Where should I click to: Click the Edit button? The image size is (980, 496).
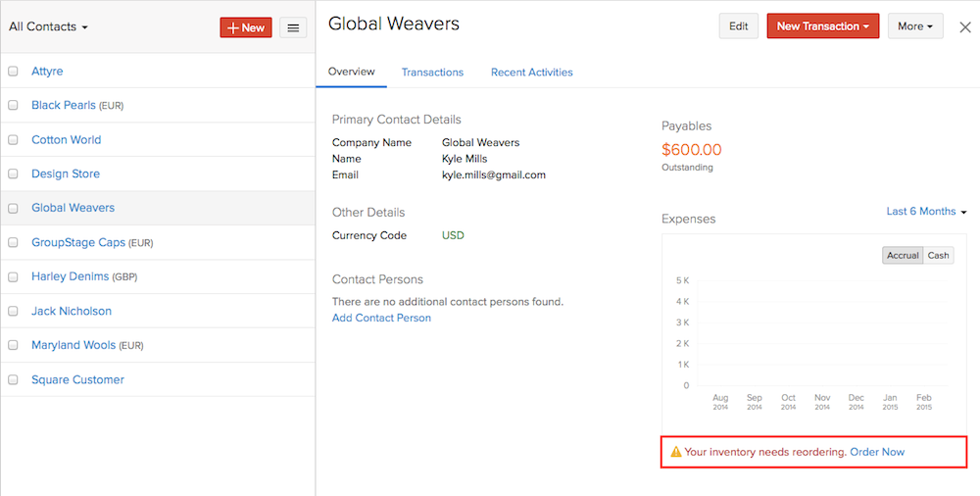738,26
